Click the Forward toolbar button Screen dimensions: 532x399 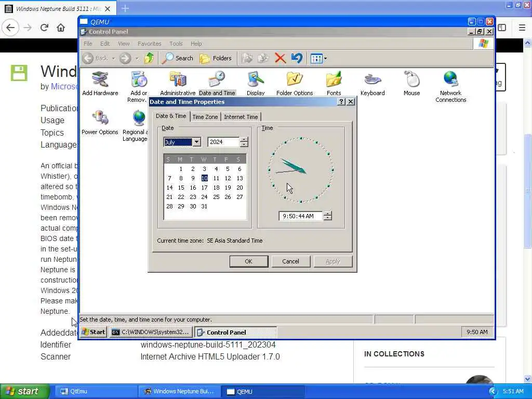(125, 58)
